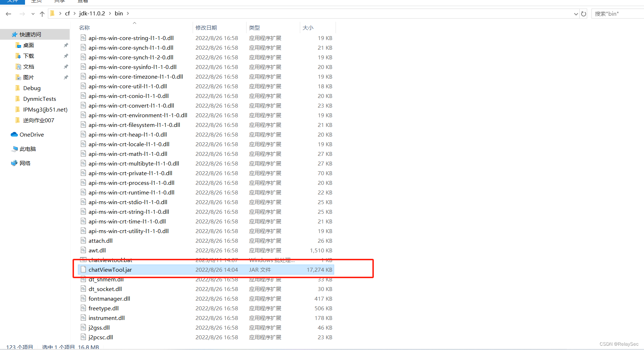The height and width of the screenshot is (350, 644).
Task: Unpin 桌面 from Quick access
Action: point(66,45)
